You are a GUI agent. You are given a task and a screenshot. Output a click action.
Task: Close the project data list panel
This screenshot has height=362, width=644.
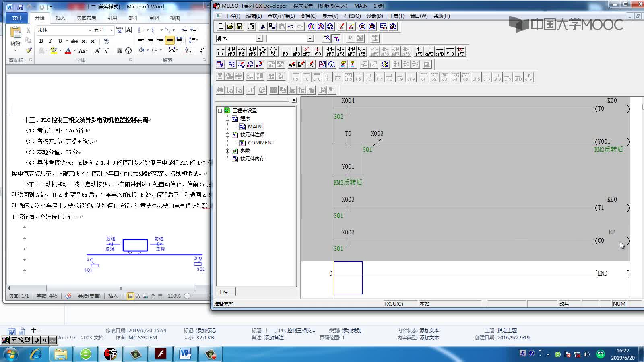(294, 100)
